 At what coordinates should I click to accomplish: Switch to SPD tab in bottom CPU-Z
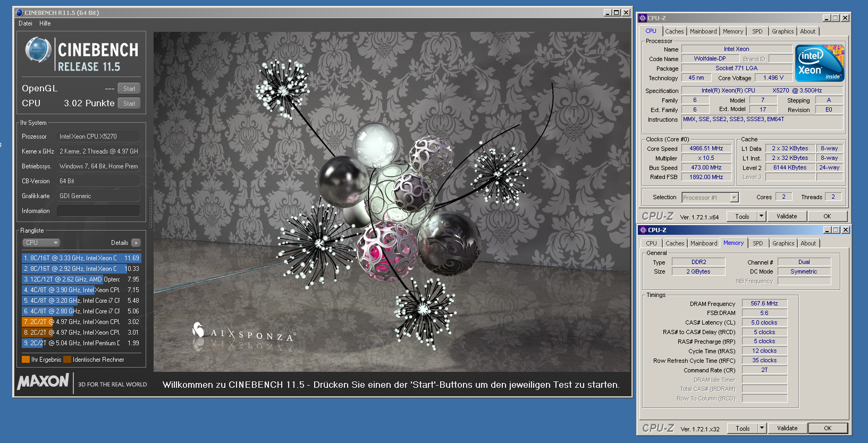pyautogui.click(x=758, y=243)
